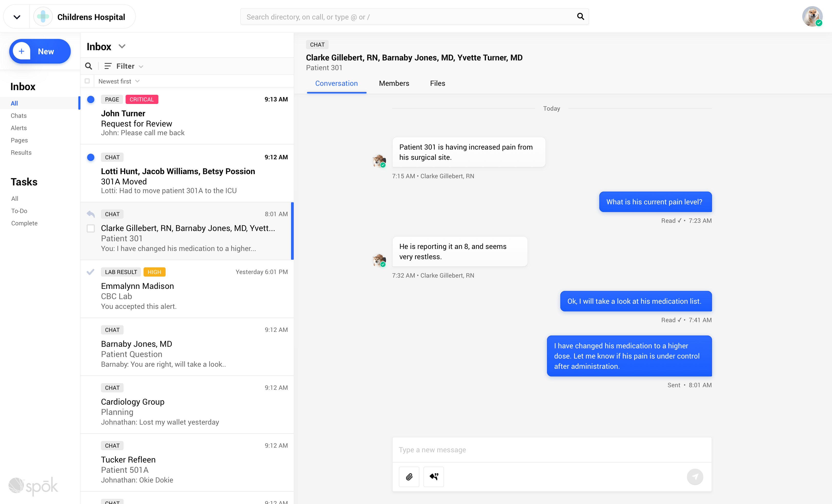The image size is (832, 504).
Task: Click the quick reply icon beside attachment button
Action: [434, 477]
